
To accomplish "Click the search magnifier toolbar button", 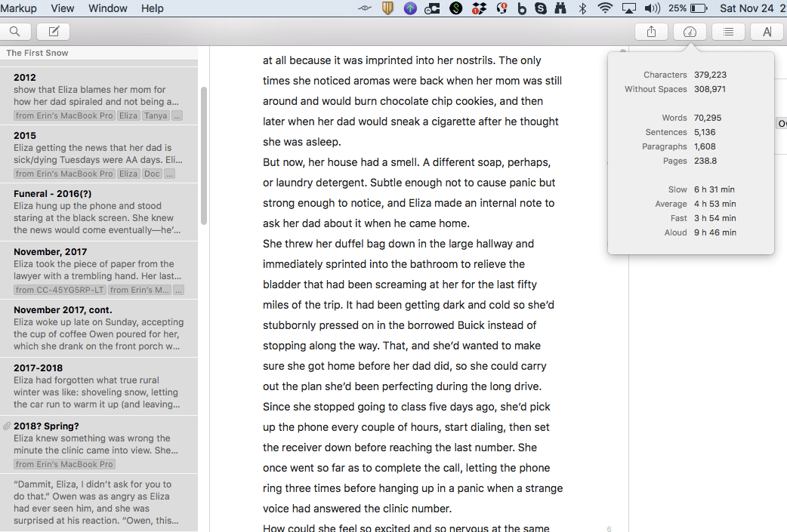I will [x=15, y=32].
